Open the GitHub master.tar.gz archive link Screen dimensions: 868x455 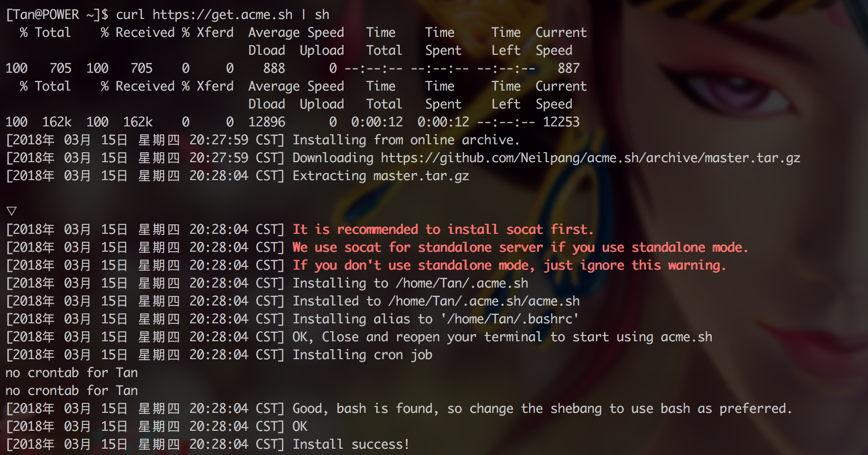[590, 158]
